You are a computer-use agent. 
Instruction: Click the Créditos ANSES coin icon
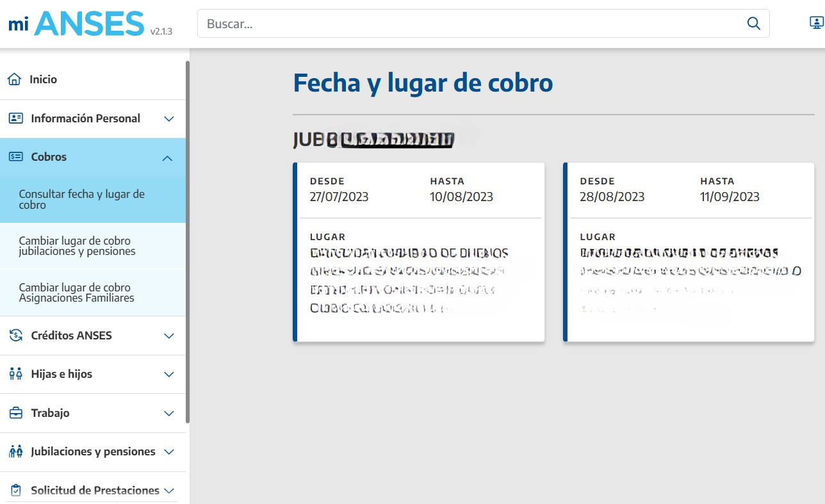click(x=16, y=336)
